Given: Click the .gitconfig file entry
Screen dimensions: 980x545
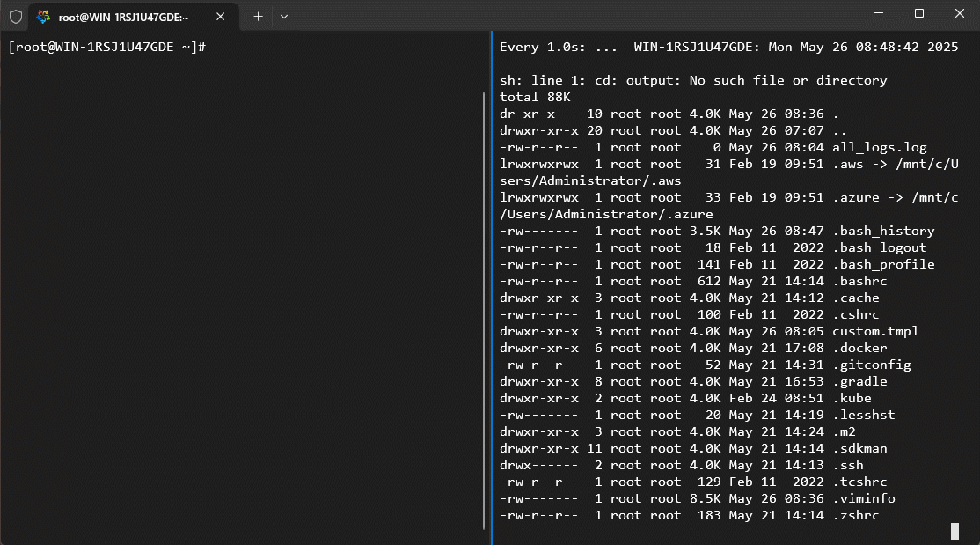Looking at the screenshot, I should tap(871, 365).
